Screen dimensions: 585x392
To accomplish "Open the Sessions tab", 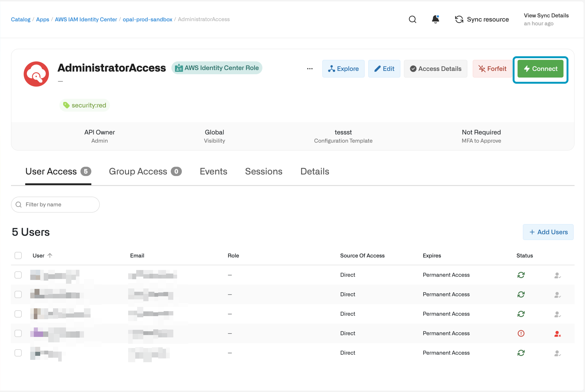I will pos(263,171).
